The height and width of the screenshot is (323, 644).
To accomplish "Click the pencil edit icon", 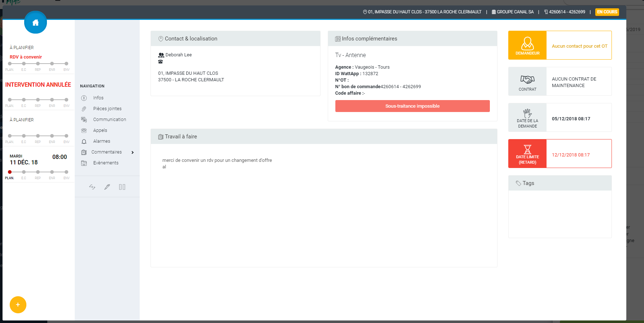I will click(x=107, y=187).
